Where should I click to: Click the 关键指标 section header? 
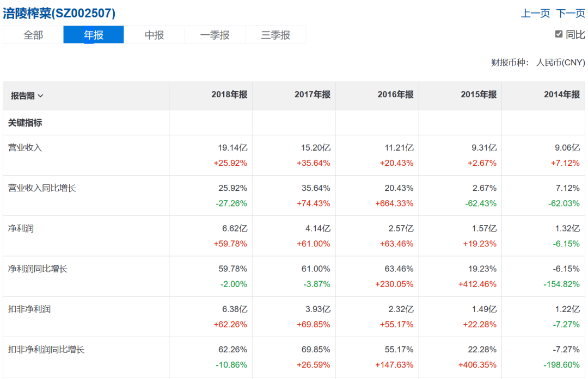(25, 123)
